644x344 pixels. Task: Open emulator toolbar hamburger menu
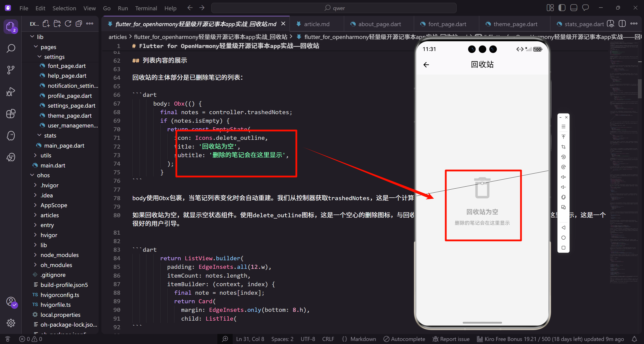(x=563, y=127)
